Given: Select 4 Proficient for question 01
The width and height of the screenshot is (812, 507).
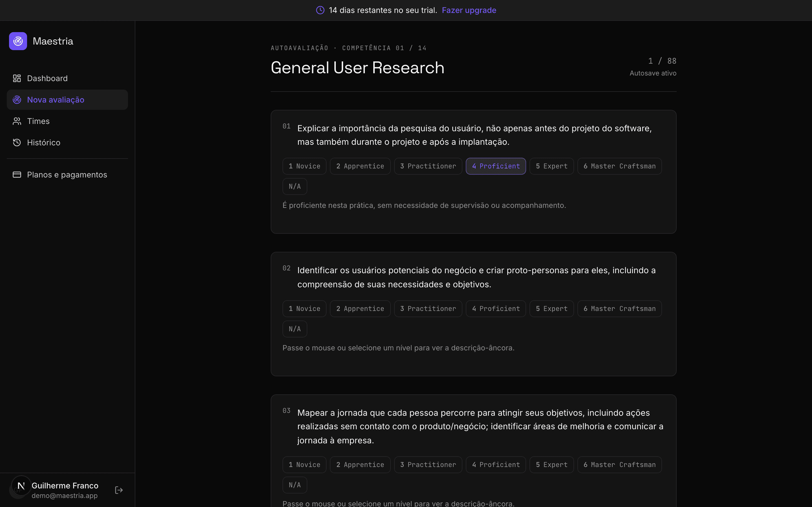Looking at the screenshot, I should 496,166.
